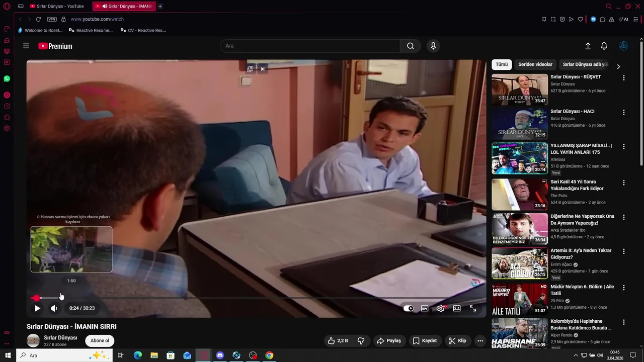Open the YouTube guide hamburger menu
This screenshot has width=644, height=362.
26,46
